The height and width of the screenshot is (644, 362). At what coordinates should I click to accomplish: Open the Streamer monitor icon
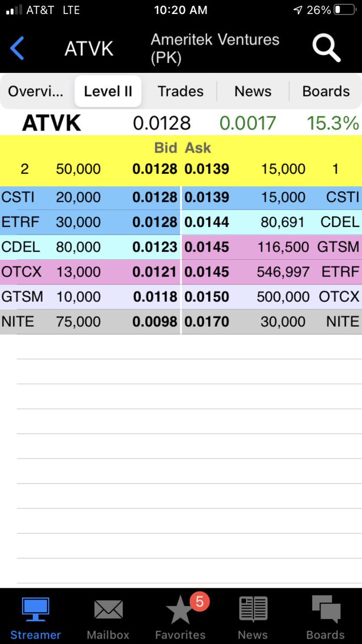35,610
